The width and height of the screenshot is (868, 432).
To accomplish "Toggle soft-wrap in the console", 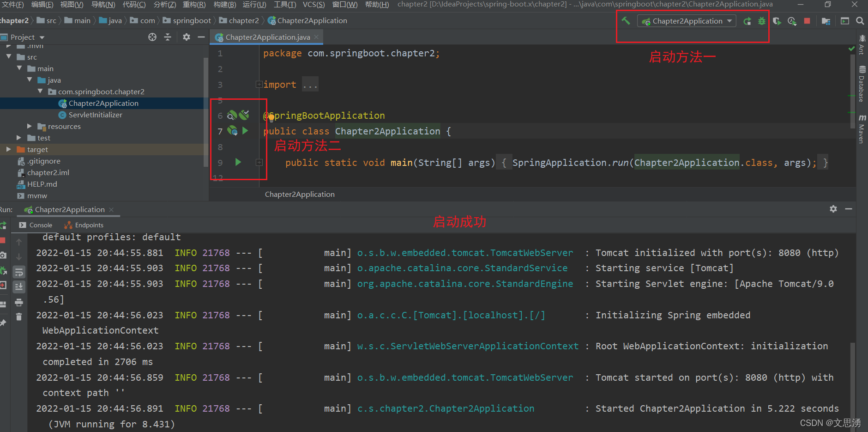I will coord(19,272).
